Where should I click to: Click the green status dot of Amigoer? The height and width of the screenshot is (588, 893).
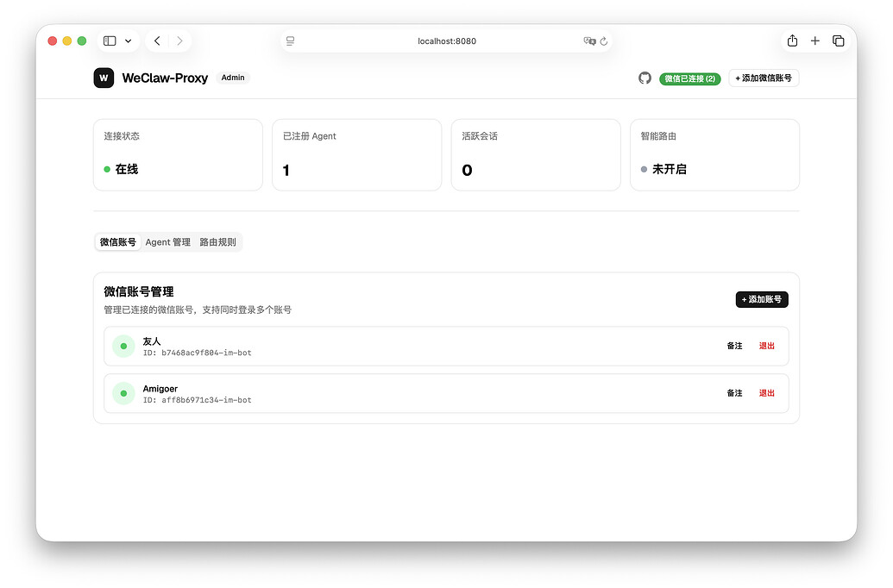(x=123, y=393)
